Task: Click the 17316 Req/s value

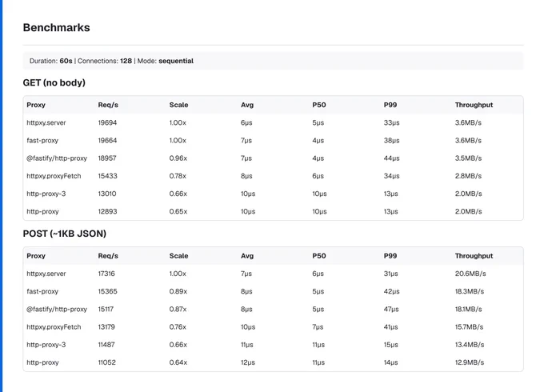Action: pos(106,274)
